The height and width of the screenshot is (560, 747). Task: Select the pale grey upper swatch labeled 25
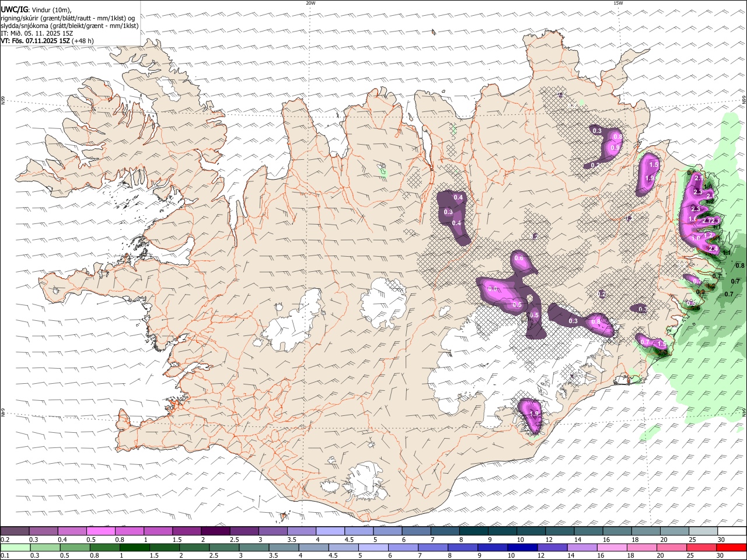tap(703, 531)
